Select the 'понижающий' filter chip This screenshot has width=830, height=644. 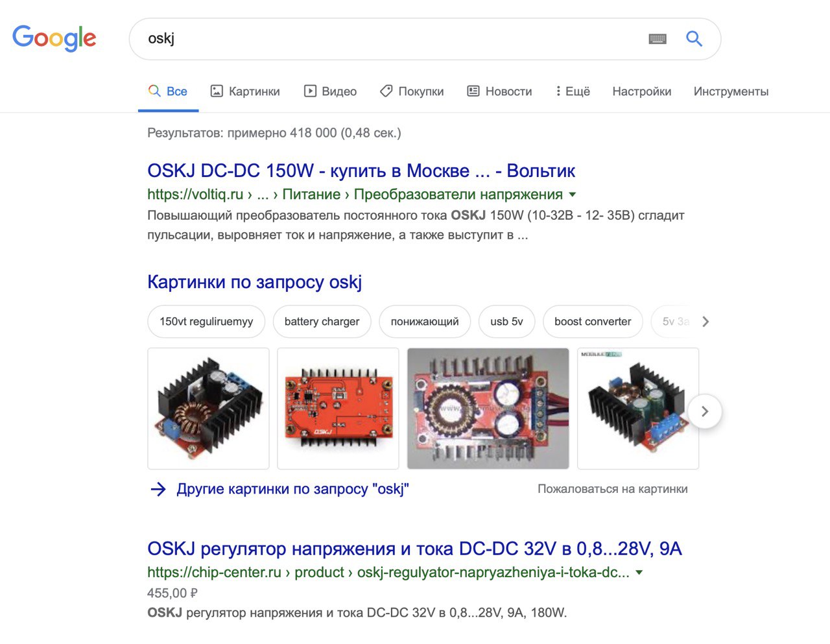(425, 322)
